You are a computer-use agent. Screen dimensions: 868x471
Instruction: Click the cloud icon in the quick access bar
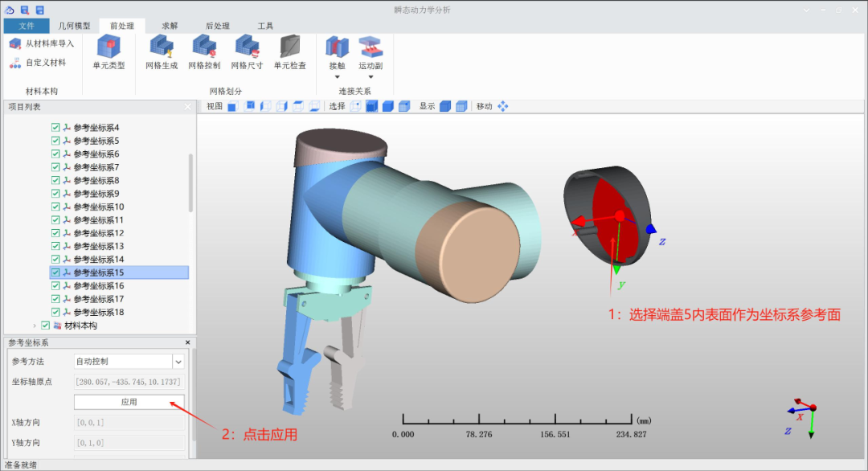tap(10, 10)
